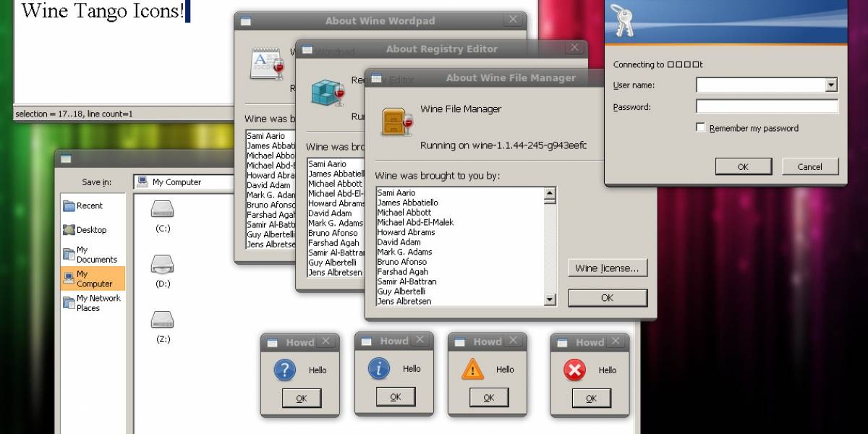868x434 pixels.
Task: Click the Password input field
Action: [x=767, y=106]
